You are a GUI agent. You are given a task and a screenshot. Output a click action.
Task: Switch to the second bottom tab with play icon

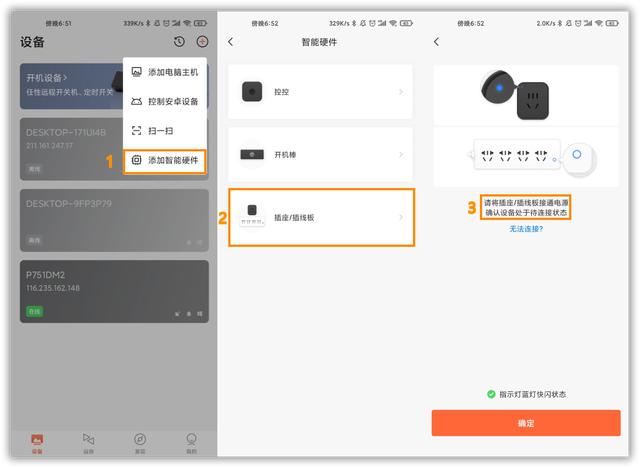pos(89,444)
